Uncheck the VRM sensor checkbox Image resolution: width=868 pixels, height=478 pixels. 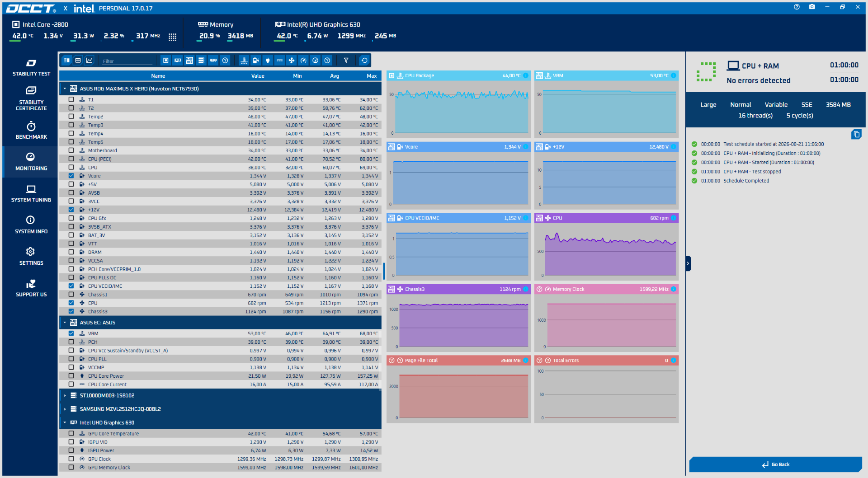(x=71, y=333)
